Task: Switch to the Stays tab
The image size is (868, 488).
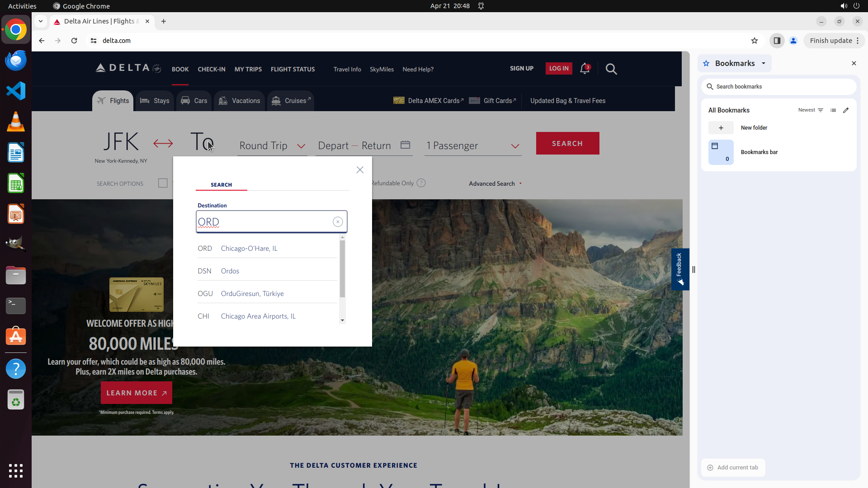Action: pos(155,101)
